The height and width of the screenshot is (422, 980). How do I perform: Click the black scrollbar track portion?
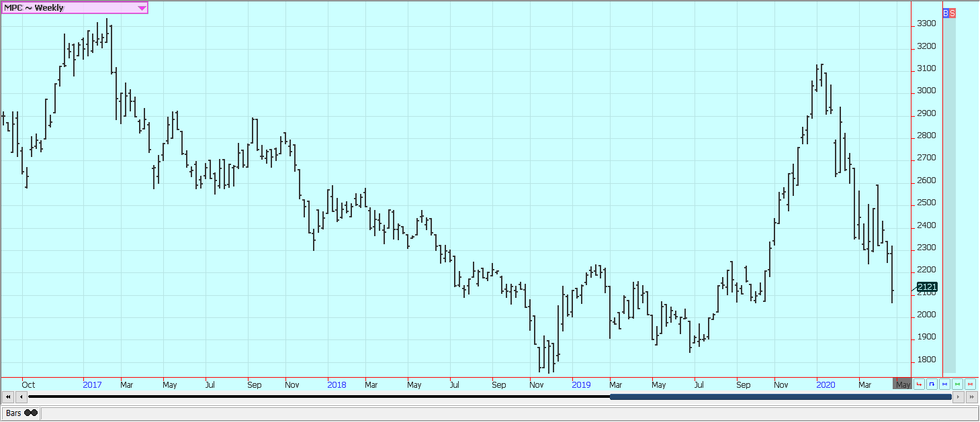coord(319,397)
